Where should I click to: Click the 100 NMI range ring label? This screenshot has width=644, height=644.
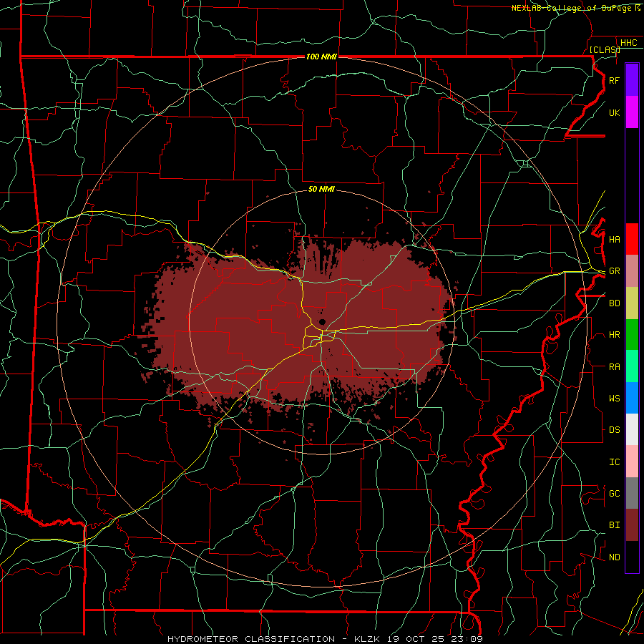pos(321,57)
